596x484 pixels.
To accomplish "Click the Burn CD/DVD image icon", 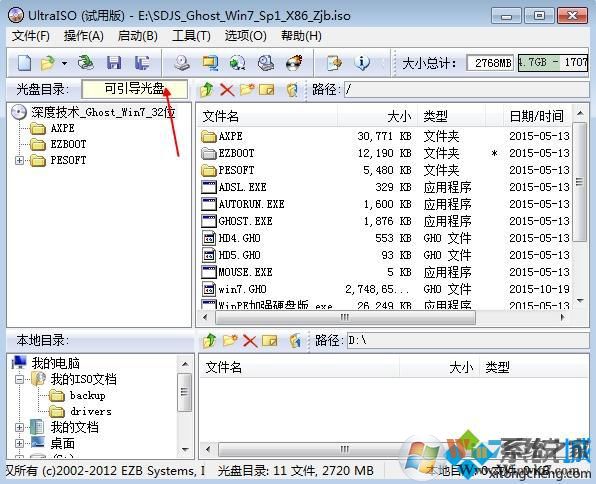I will 294,63.
